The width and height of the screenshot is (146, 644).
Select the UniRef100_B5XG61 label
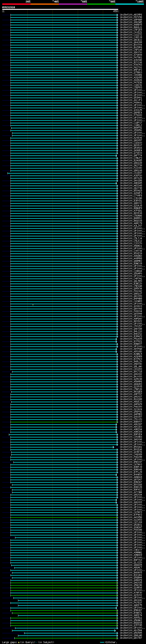(x=131, y=447)
